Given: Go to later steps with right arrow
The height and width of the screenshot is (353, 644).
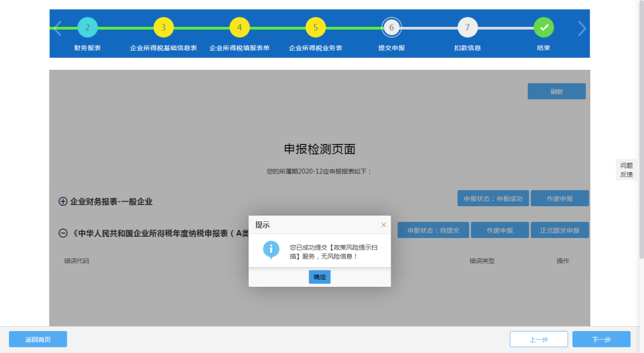Looking at the screenshot, I should 582,29.
